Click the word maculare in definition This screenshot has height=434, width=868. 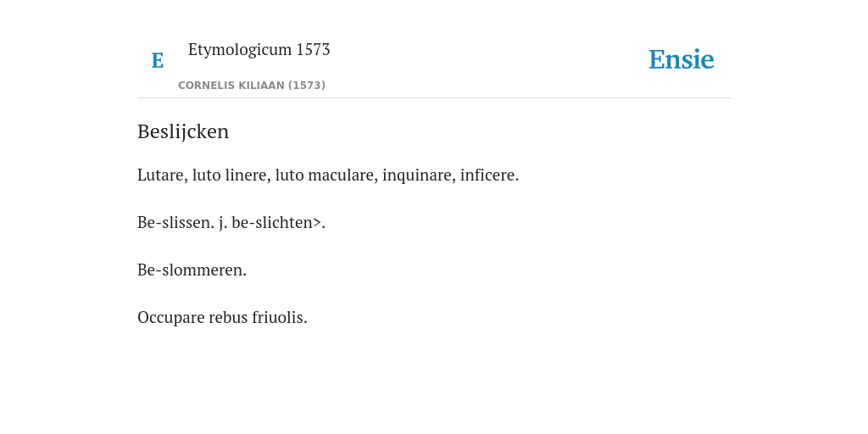coord(342,175)
